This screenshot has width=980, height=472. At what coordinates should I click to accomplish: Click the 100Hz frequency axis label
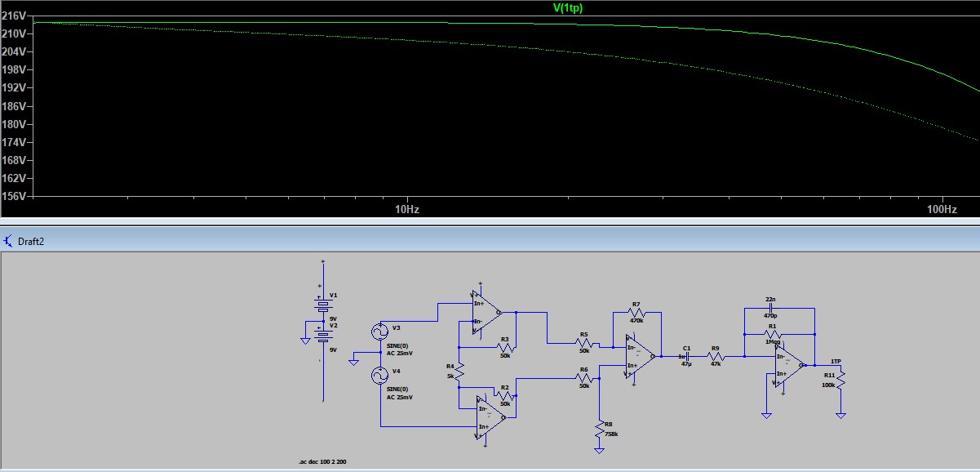[942, 210]
